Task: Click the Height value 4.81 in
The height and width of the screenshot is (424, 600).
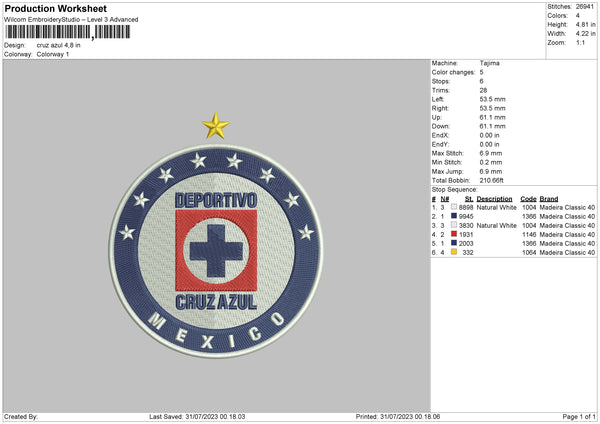Action: (585, 24)
